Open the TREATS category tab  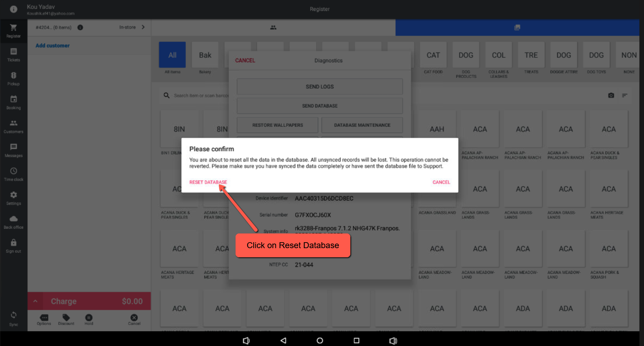click(531, 55)
